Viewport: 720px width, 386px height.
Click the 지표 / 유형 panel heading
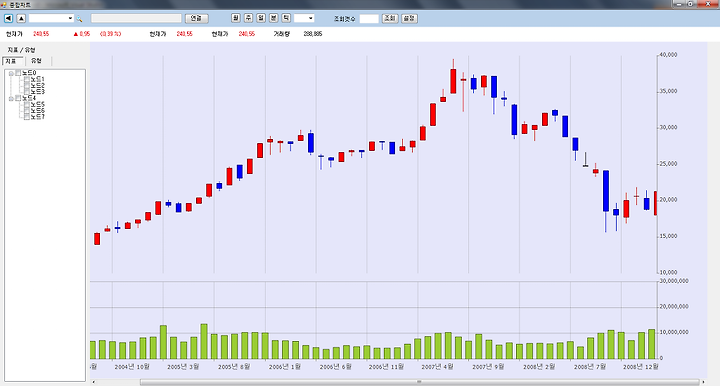21,50
